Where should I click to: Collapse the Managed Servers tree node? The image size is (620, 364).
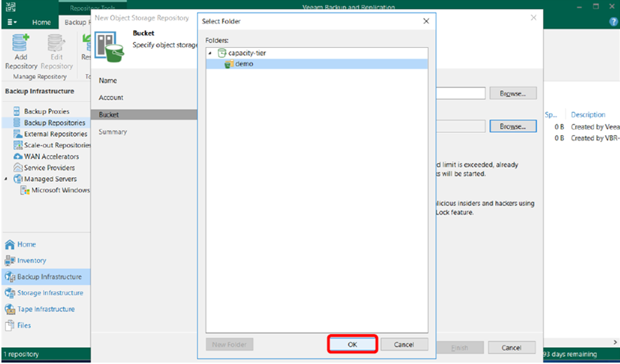tap(6, 179)
